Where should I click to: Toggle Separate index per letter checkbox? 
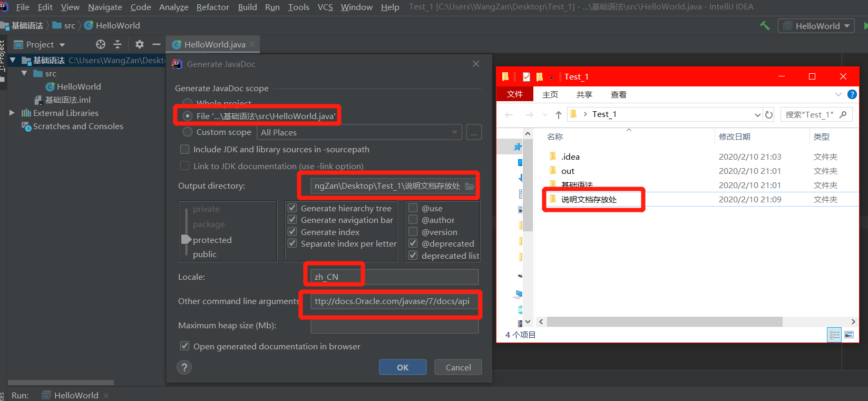click(292, 243)
